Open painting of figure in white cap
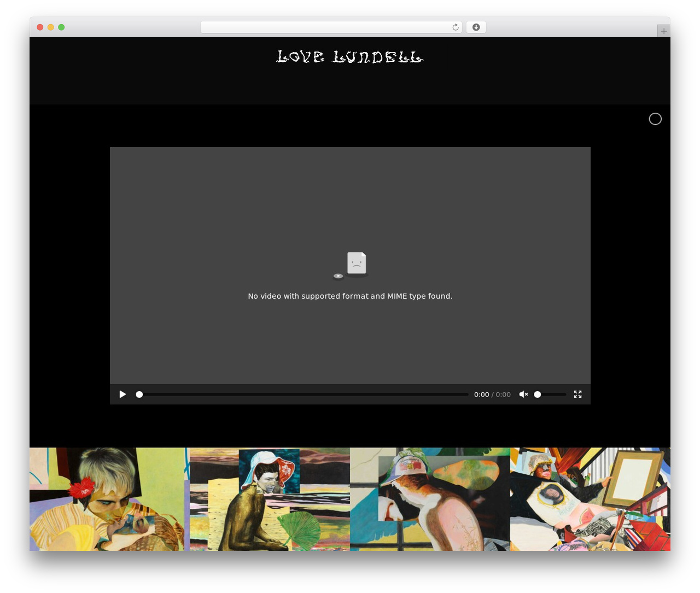700x593 pixels. (x=430, y=499)
